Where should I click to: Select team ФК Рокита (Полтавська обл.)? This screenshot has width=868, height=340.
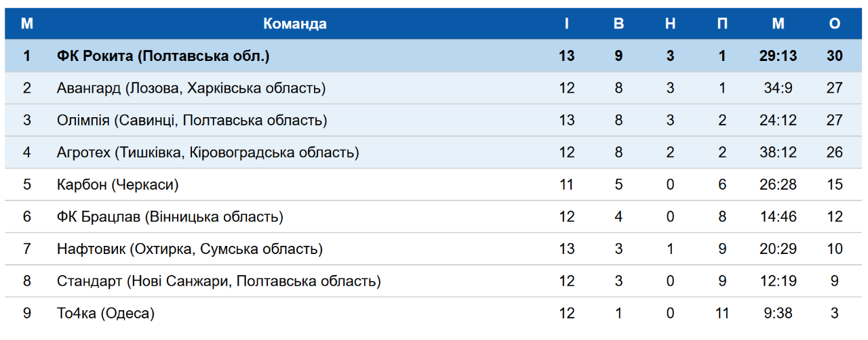click(x=163, y=56)
